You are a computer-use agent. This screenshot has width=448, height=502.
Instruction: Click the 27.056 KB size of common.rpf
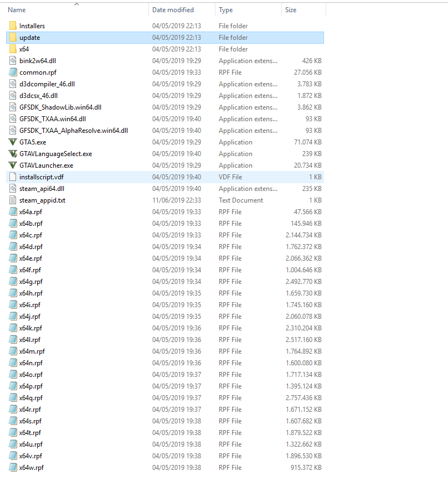pyautogui.click(x=308, y=73)
